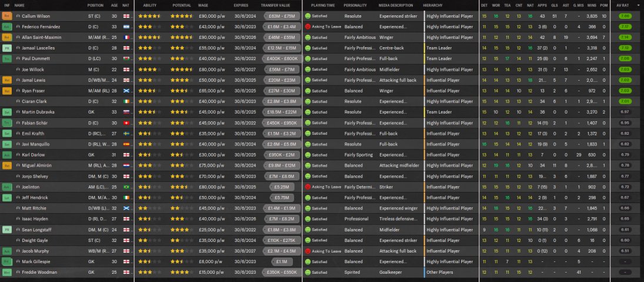The height and width of the screenshot is (282, 644).
Task: Click Federico Fernández's green Ask status badge
Action: [7, 26]
